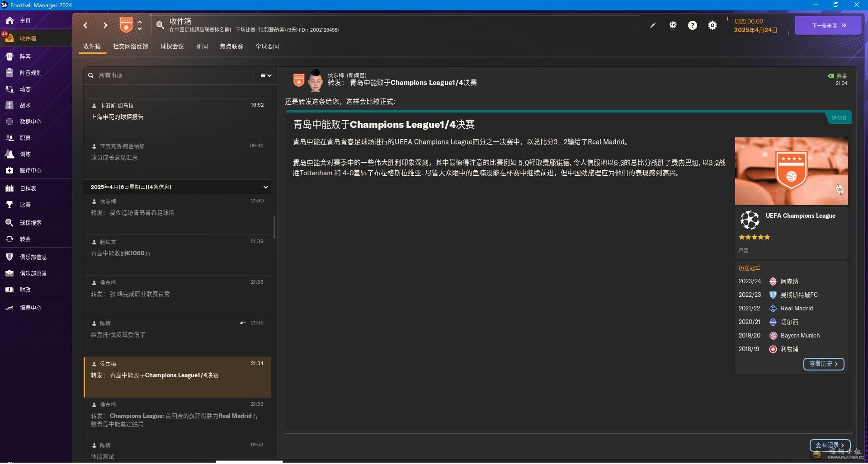Click the 下一条未读 continue button
The image size is (868, 464).
(828, 25)
